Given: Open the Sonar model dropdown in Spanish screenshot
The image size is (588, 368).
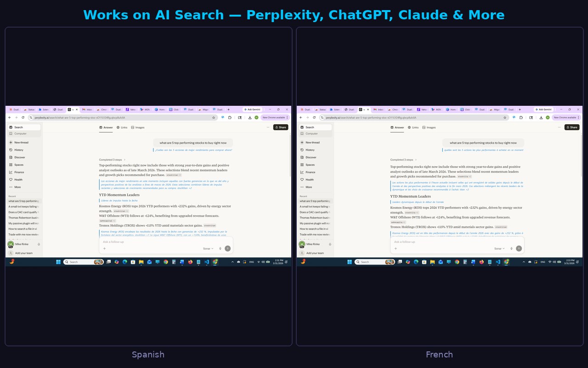Looking at the screenshot, I should pos(208,248).
